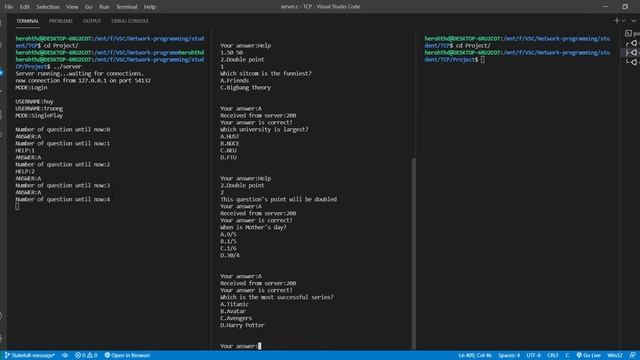This screenshot has height=360, width=640.
Task: Change file encoding via UTF-8
Action: tap(533, 355)
